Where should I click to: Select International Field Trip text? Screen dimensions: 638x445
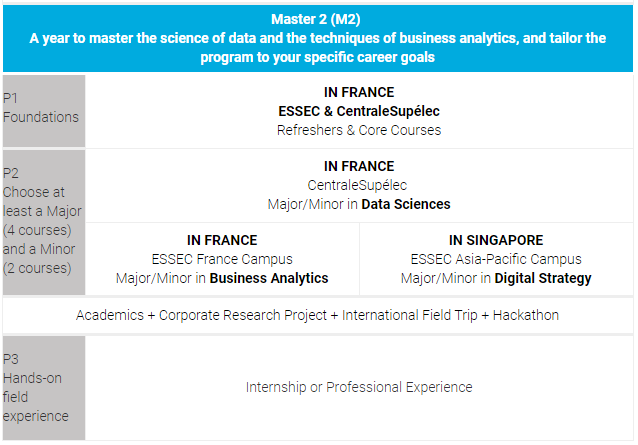pyautogui.click(x=409, y=315)
